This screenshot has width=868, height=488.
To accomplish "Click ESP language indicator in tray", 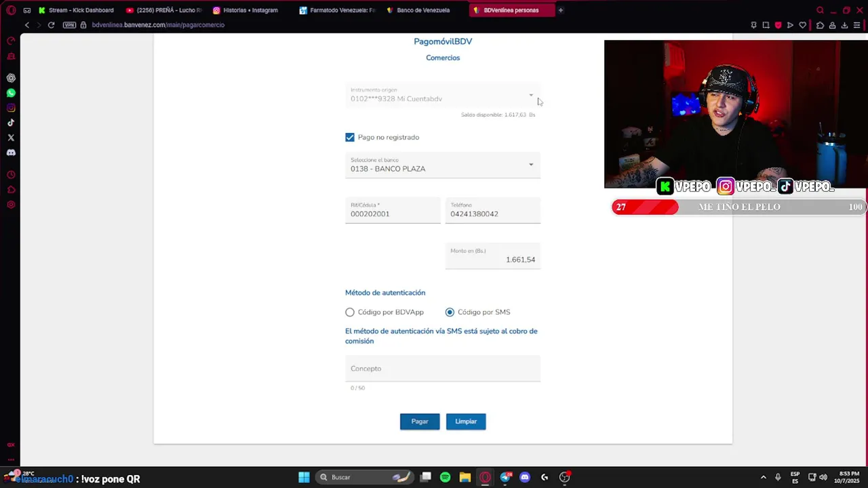I will tap(795, 477).
